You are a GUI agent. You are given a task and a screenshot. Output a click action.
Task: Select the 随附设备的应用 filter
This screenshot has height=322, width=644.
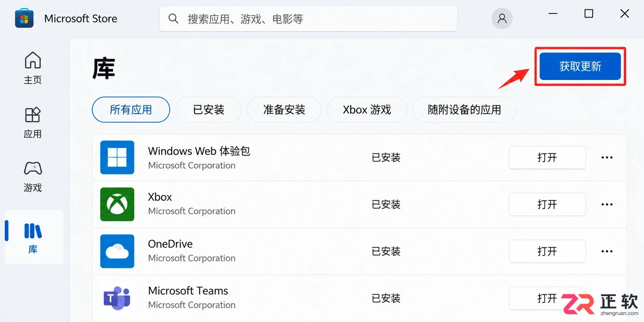pos(464,110)
